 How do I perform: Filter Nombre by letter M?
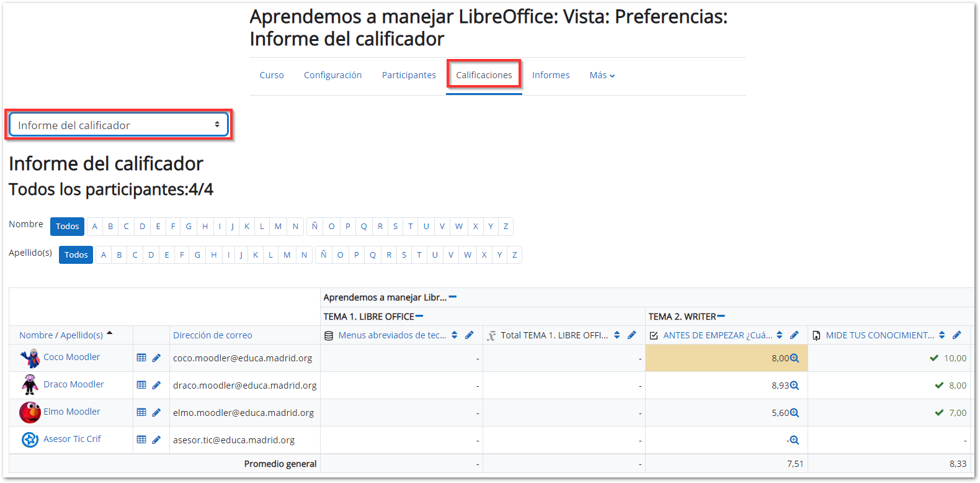pos(278,226)
